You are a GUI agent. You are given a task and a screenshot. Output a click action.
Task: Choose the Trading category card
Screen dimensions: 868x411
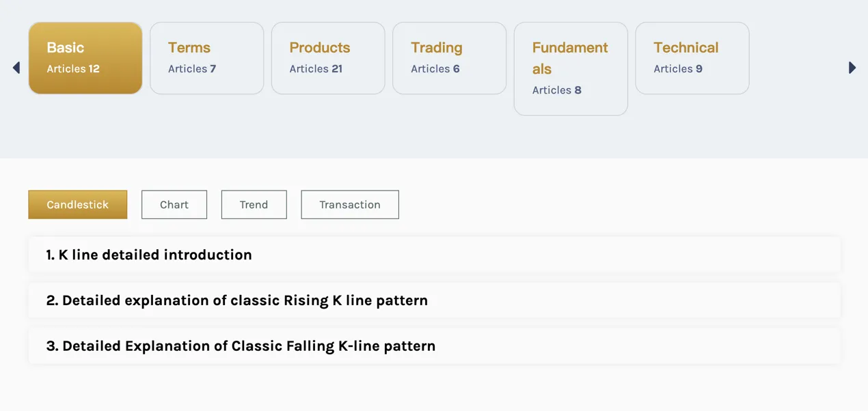(449, 58)
